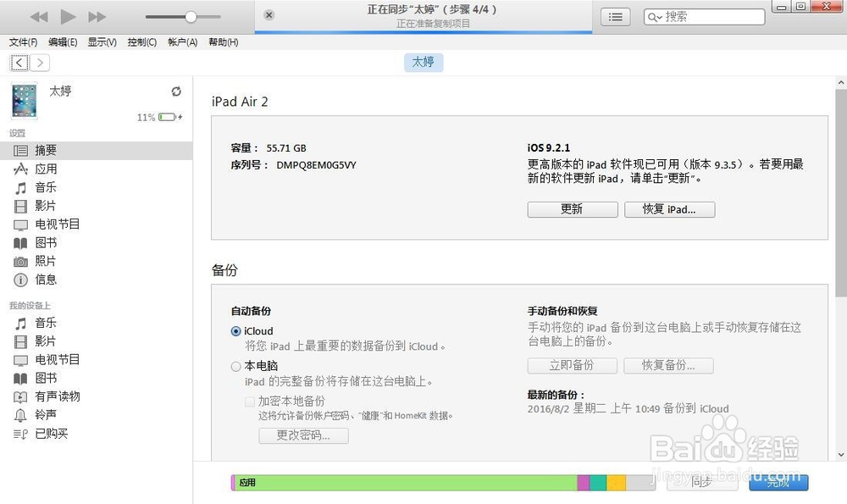847x504 pixels.
Task: Open 信息 info in the sidebar
Action: pyautogui.click(x=97, y=280)
